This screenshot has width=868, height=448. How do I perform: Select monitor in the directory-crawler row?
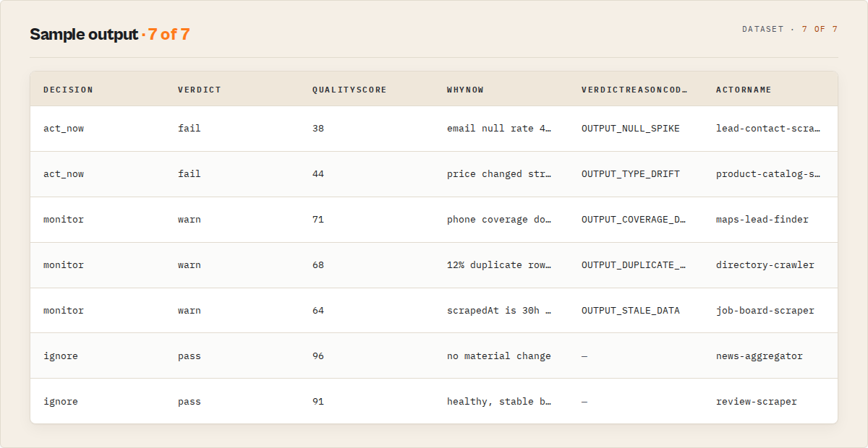(x=64, y=265)
